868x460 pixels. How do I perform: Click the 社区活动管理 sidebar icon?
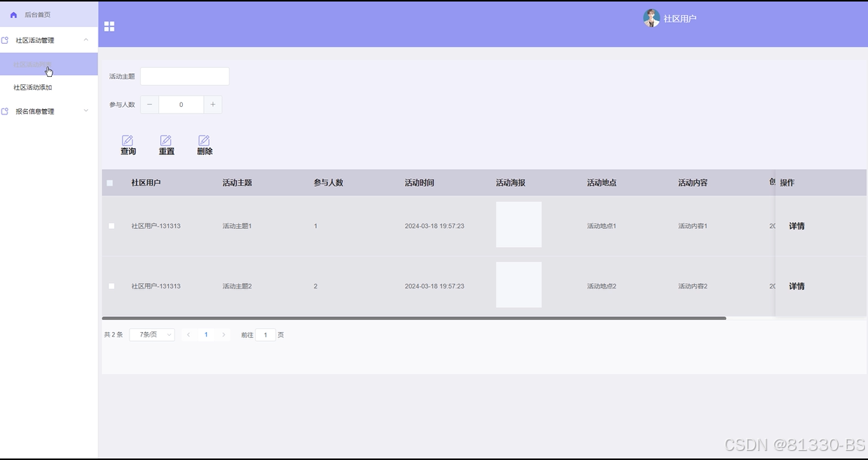pos(5,41)
